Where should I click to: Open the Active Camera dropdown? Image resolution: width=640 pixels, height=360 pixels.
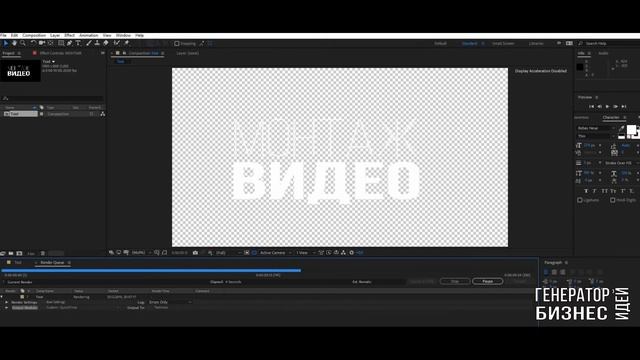(x=276, y=253)
